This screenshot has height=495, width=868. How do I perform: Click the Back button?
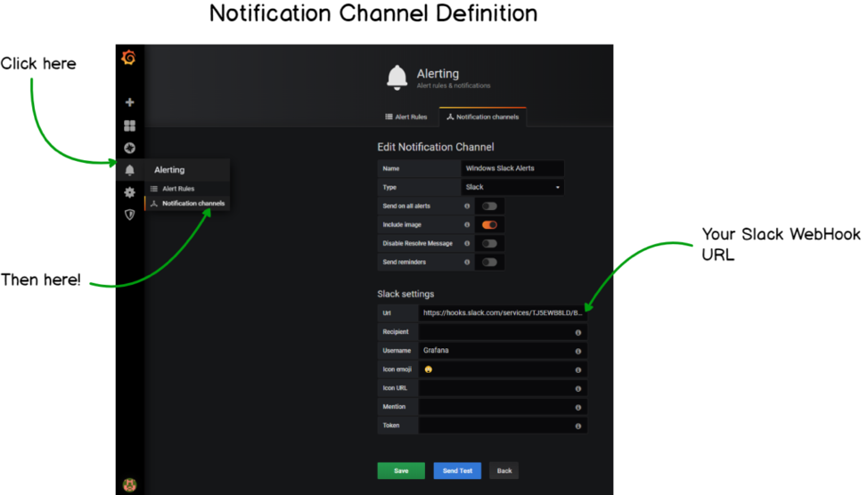(x=504, y=471)
